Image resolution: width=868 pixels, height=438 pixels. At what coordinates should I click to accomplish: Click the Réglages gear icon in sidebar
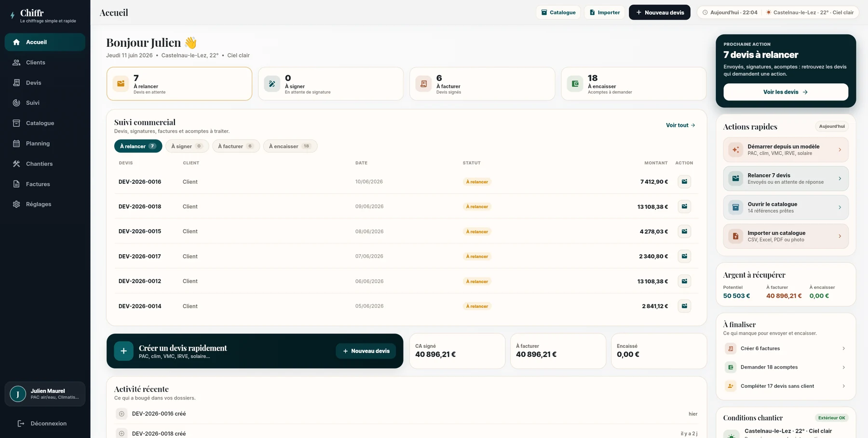16,204
